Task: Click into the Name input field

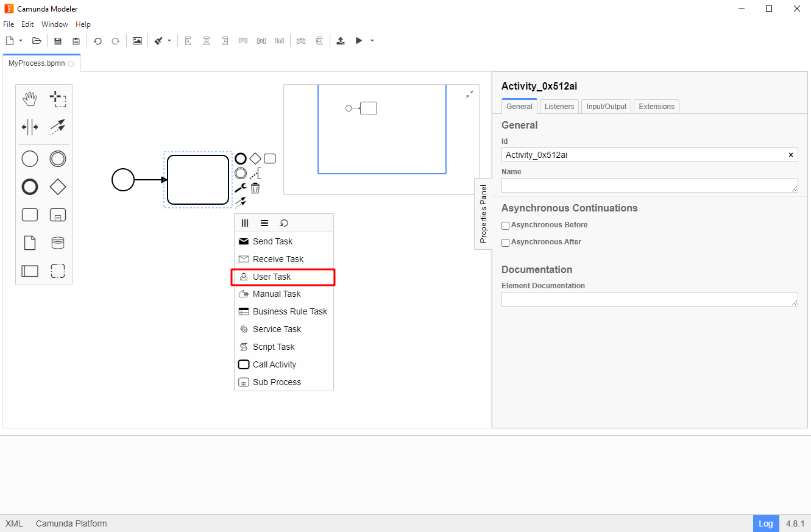Action: point(649,185)
